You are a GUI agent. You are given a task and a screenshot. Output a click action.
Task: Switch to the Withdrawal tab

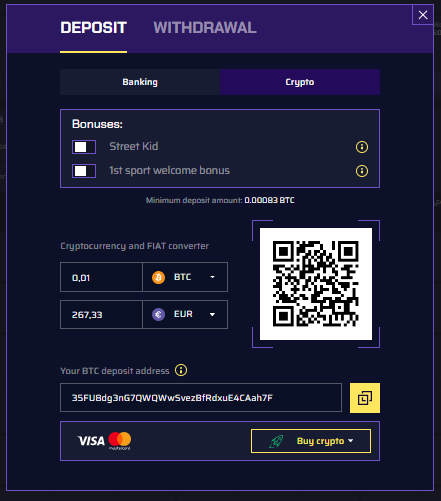click(x=205, y=28)
